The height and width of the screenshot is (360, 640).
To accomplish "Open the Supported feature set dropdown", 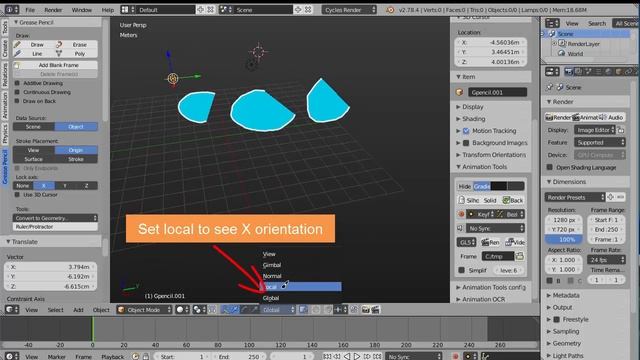I will [x=600, y=142].
